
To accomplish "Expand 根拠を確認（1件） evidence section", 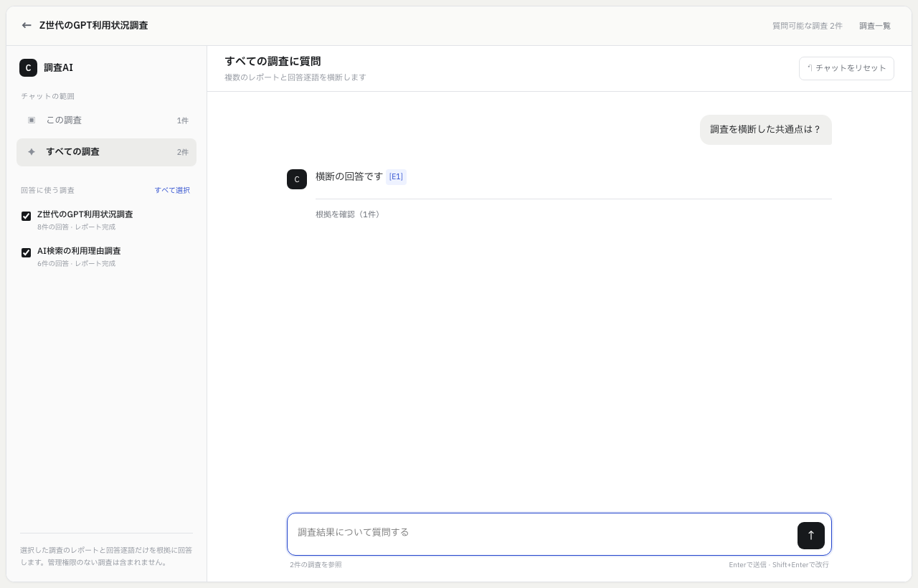I will click(x=349, y=214).
